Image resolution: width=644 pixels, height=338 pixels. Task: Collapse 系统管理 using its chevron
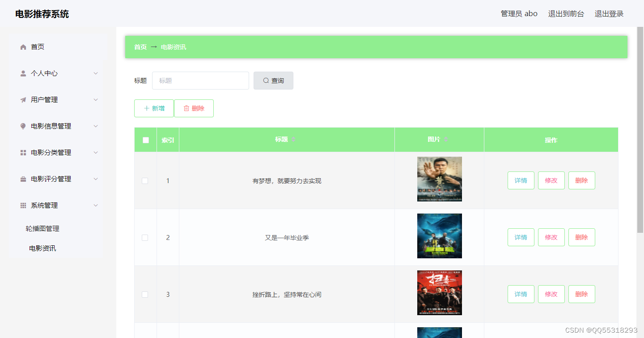[96, 205]
